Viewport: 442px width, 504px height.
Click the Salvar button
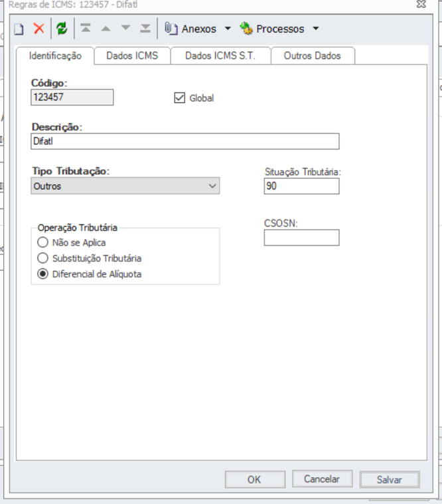click(390, 479)
